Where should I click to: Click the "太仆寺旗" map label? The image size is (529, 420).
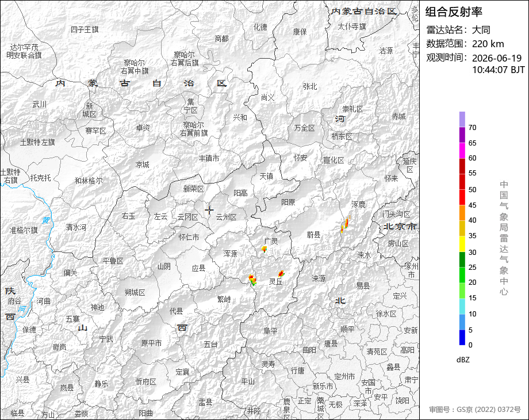pyautogui.click(x=352, y=26)
